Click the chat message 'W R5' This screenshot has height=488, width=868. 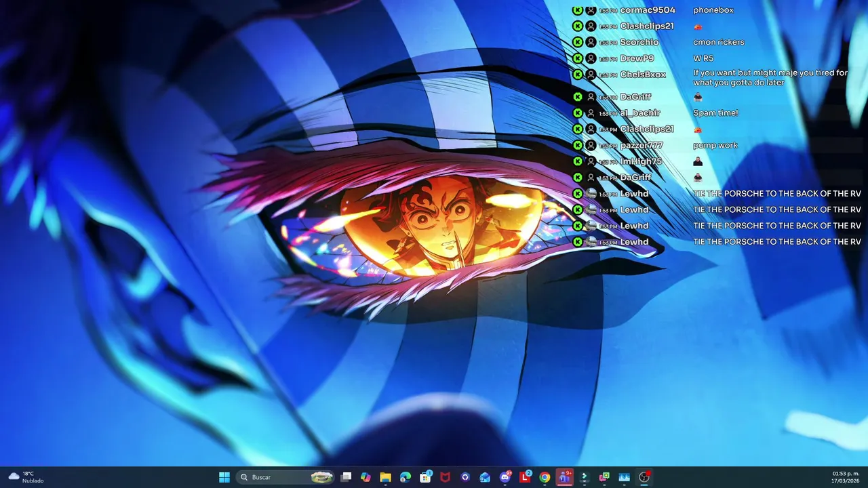(703, 58)
